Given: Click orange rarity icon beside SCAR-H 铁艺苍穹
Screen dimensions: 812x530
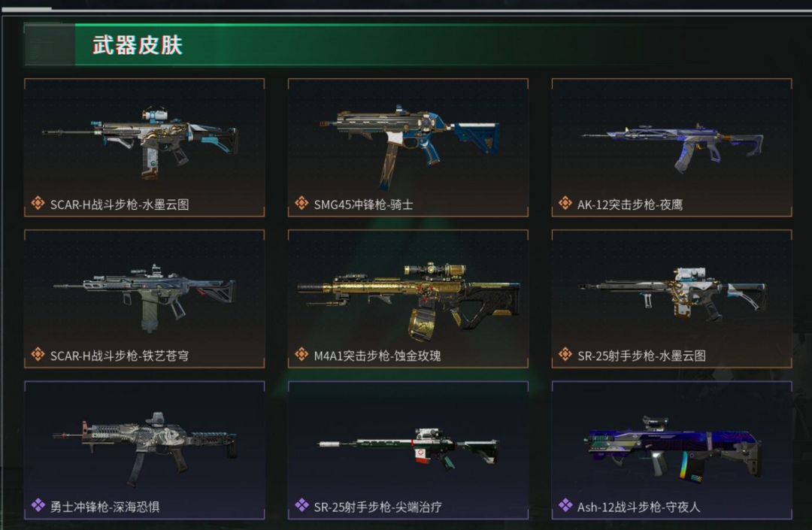Looking at the screenshot, I should 38,355.
